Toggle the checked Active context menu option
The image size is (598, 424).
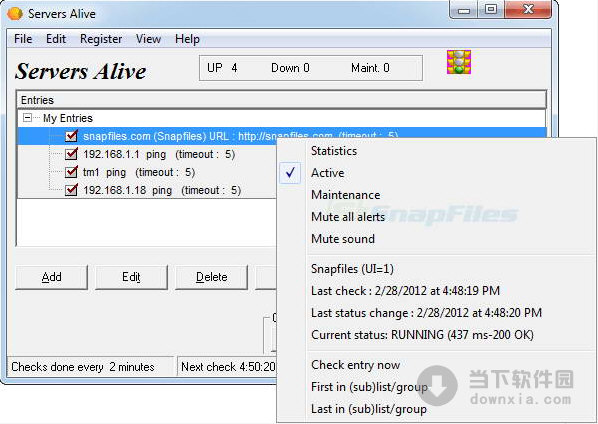[437, 173]
